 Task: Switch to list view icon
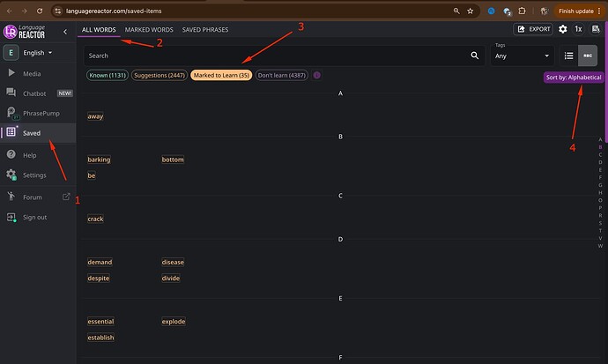click(x=568, y=56)
